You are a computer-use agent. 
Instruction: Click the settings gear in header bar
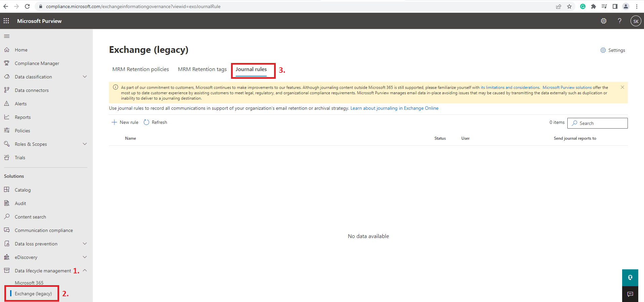(604, 21)
